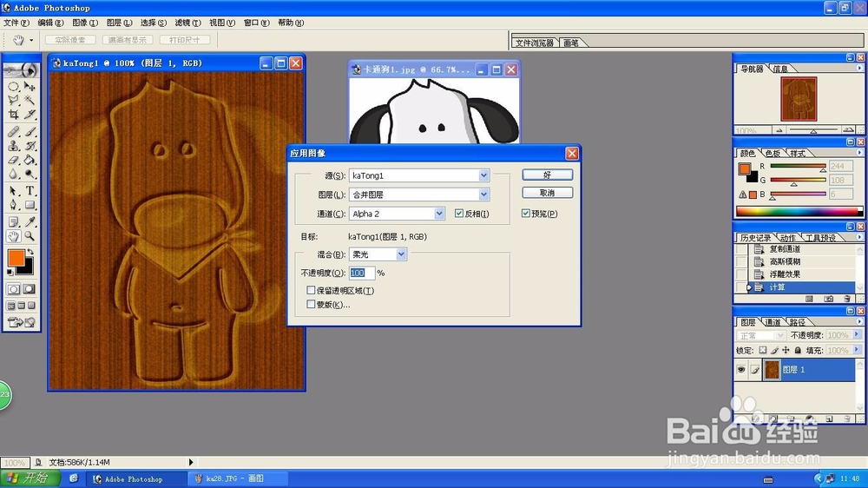Select the Magic Wand tool
This screenshot has height=488, width=868.
30,100
